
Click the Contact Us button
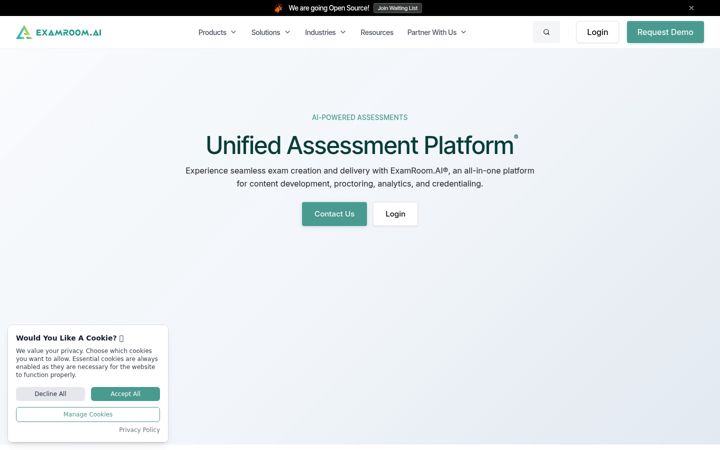334,214
